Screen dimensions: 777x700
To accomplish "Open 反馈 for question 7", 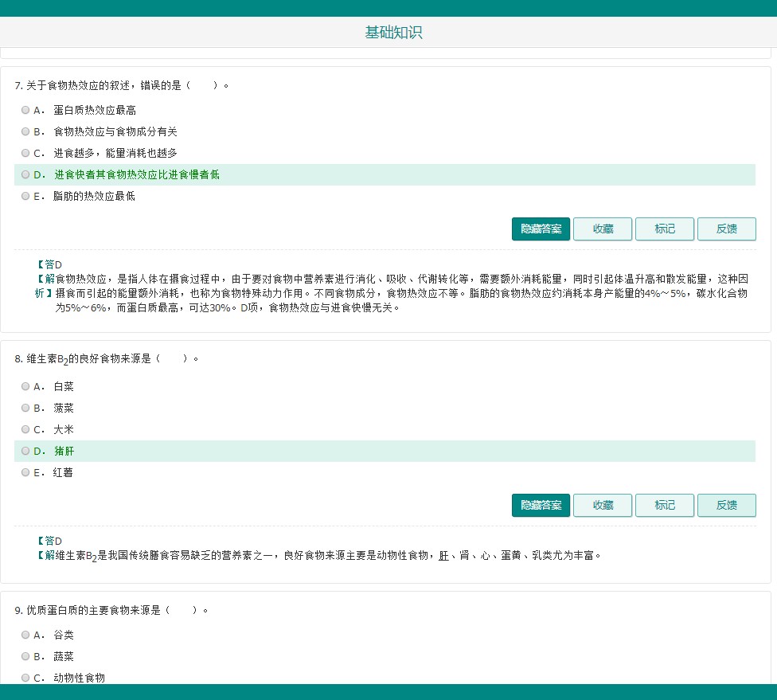I will pyautogui.click(x=727, y=229).
